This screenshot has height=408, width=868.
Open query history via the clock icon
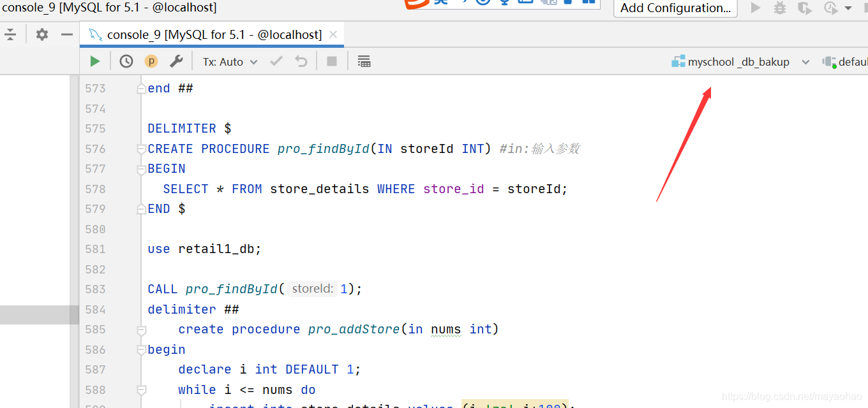pos(126,61)
